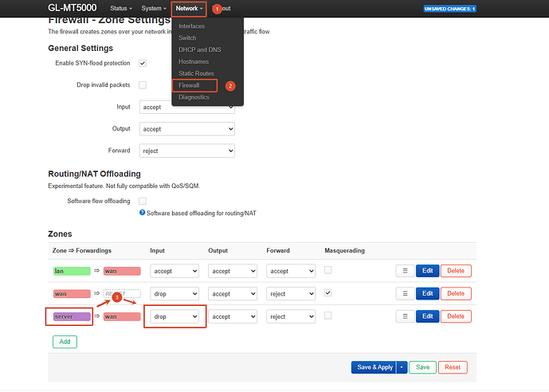
Task: Click the General Settings heading
Action: tap(80, 49)
